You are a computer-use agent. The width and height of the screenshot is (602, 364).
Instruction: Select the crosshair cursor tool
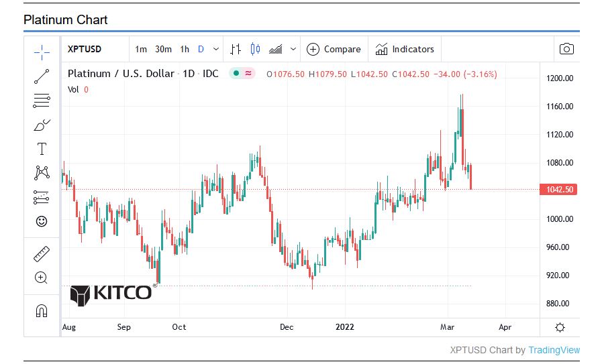(42, 52)
